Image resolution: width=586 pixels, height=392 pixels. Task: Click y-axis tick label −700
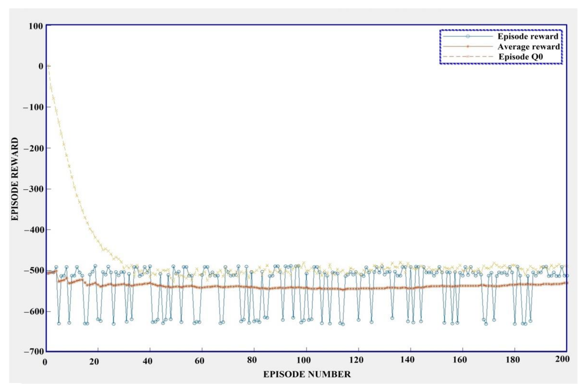click(x=34, y=352)
